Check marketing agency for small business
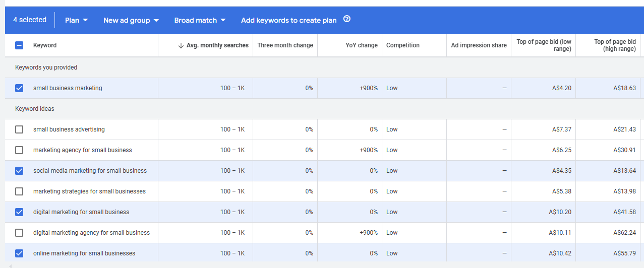This screenshot has height=268, width=644. click(19, 150)
